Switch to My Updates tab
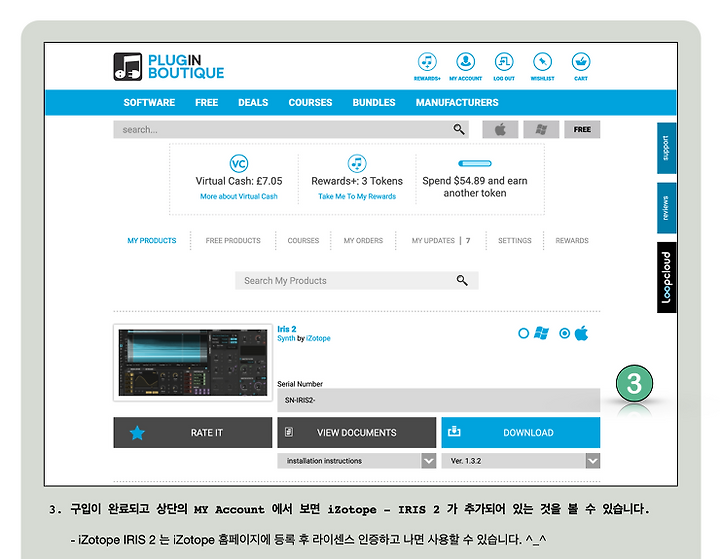Screen dimensions: 720x559 [441, 240]
